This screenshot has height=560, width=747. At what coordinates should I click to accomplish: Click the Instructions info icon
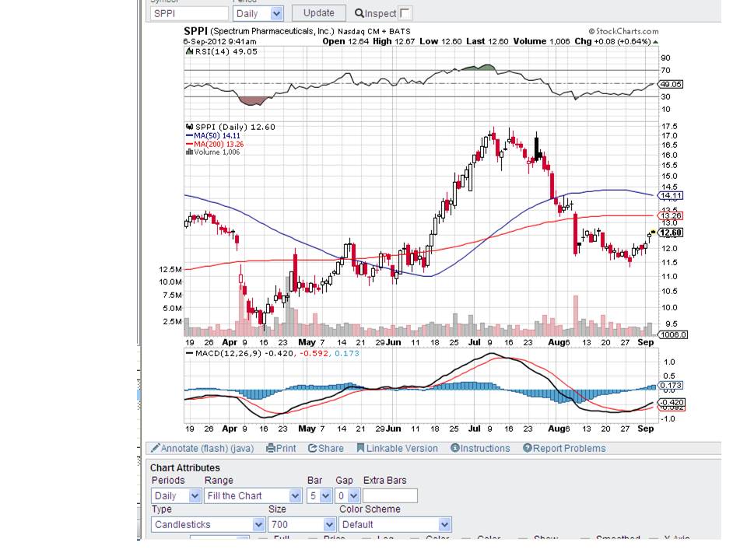click(x=455, y=449)
